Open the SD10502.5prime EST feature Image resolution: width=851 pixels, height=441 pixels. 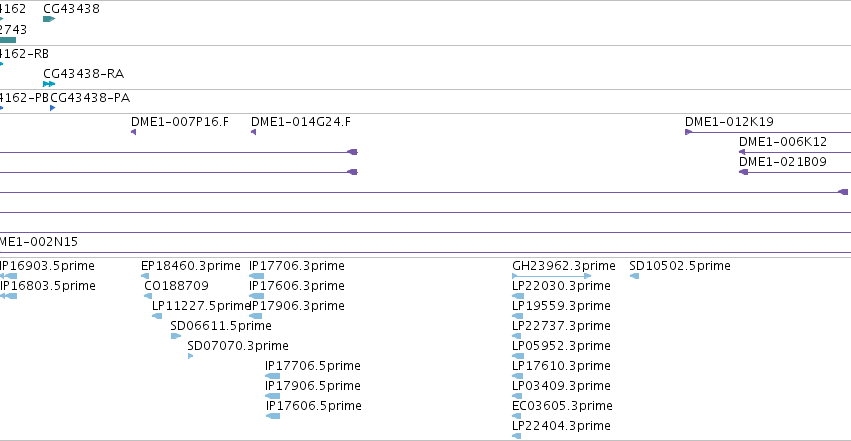[680, 266]
